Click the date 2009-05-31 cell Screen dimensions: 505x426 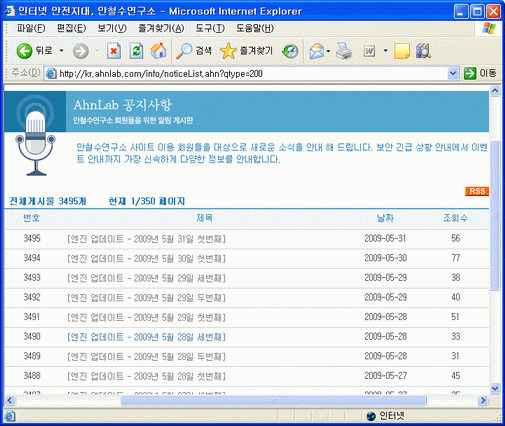385,239
